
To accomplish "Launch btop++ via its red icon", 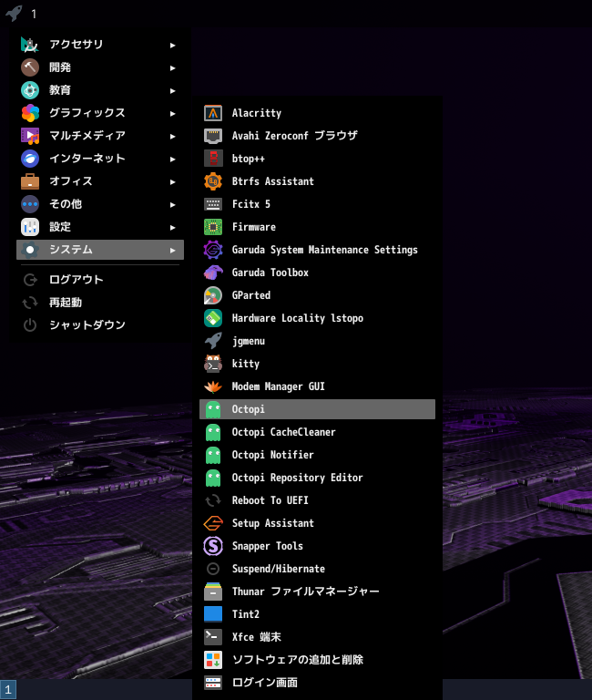I will 213,159.
